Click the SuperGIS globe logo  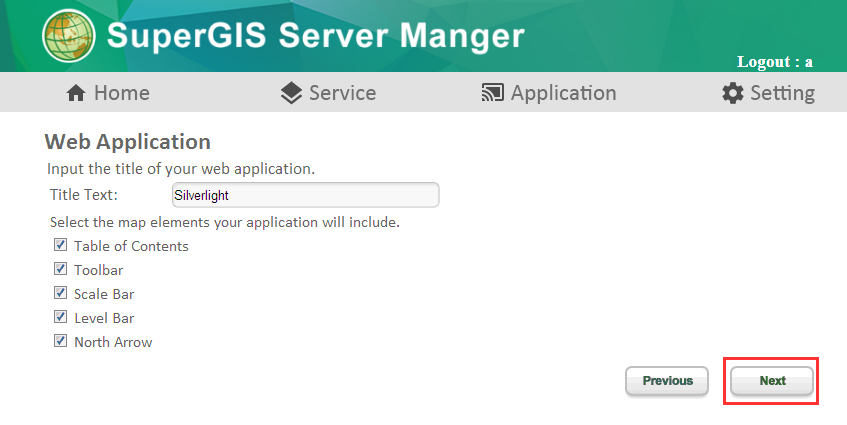[x=69, y=36]
